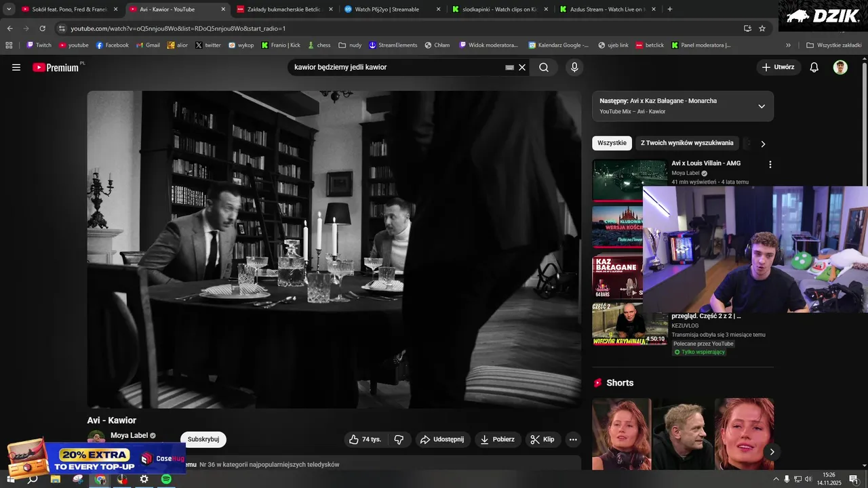
Task: Open Chrome apps grid in bookmarks bar
Action: (x=9, y=45)
